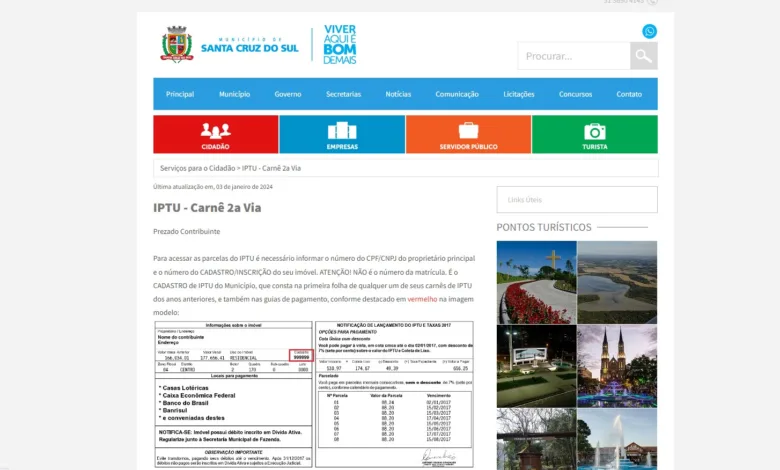Screen dimensions: 780x470
Task: Open the WhatsApp contact icon
Action: tap(650, 31)
